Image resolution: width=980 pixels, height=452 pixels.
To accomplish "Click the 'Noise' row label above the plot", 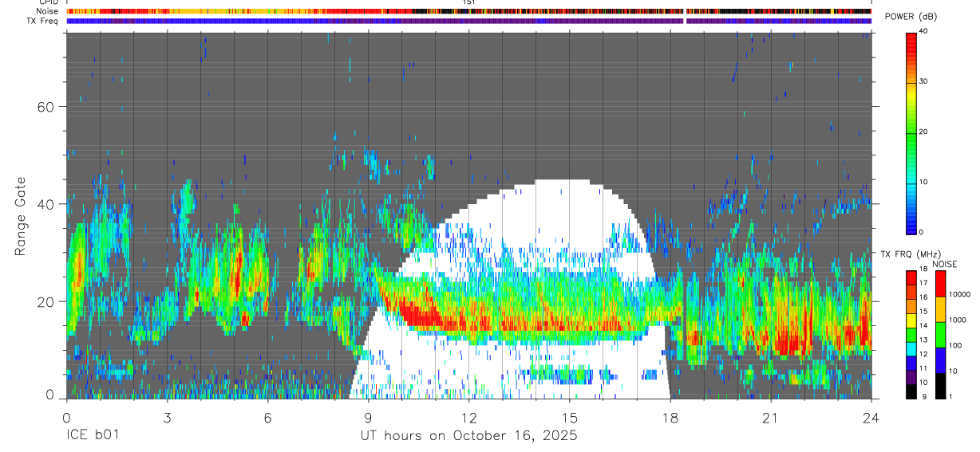I will (x=45, y=11).
